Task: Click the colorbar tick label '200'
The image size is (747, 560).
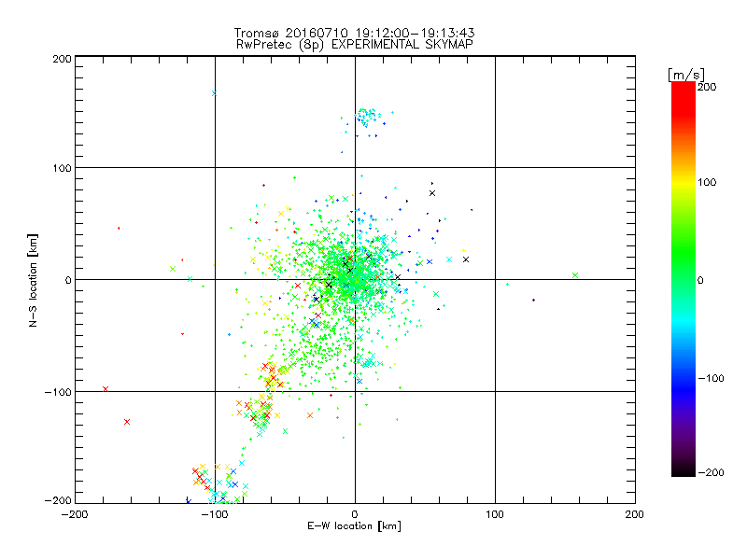Action: (x=707, y=87)
